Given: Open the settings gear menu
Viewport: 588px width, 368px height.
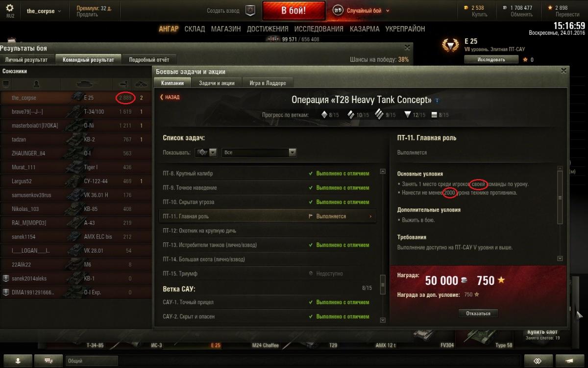Looking at the screenshot, I should tap(10, 8).
